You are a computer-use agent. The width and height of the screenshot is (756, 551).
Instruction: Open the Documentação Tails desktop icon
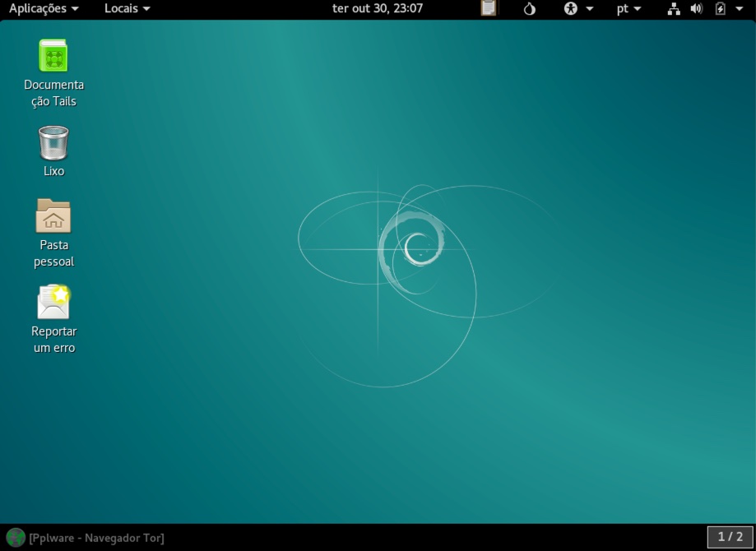click(53, 57)
